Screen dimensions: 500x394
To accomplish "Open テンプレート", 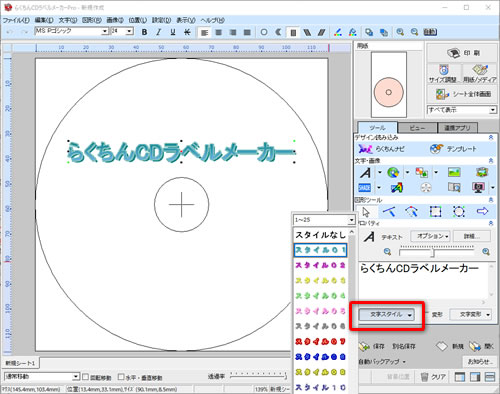I will point(453,149).
